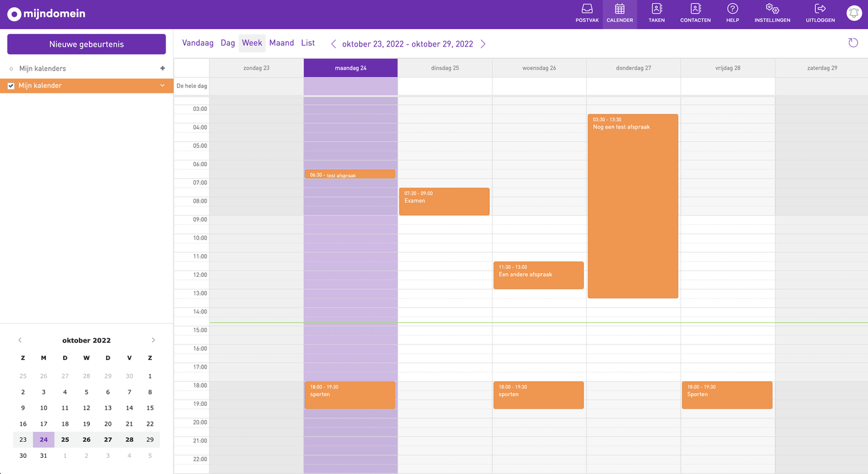The height and width of the screenshot is (474, 868).
Task: Open woensdag sporten event
Action: (538, 395)
